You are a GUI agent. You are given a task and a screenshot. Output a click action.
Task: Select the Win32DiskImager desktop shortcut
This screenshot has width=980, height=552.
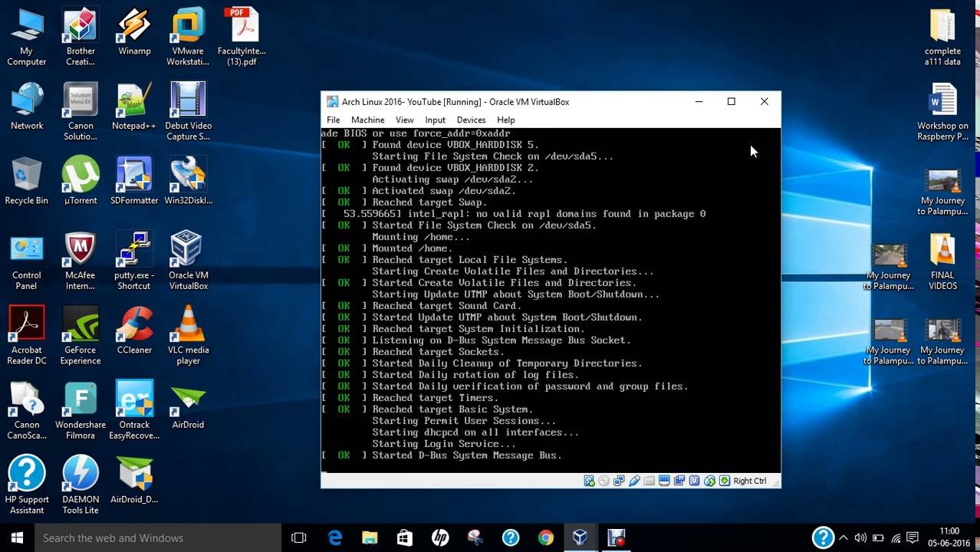point(188,181)
